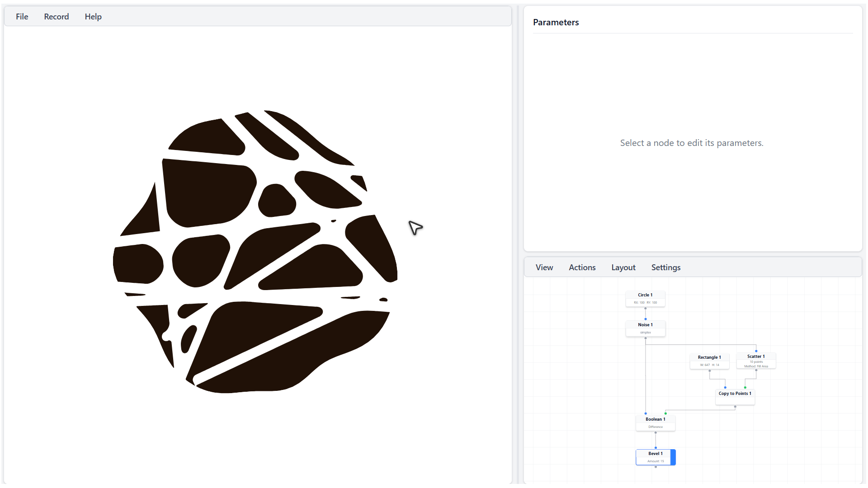Image resolution: width=868 pixels, height=488 pixels.
Task: Open the node editor Settings menu
Action: pos(665,267)
